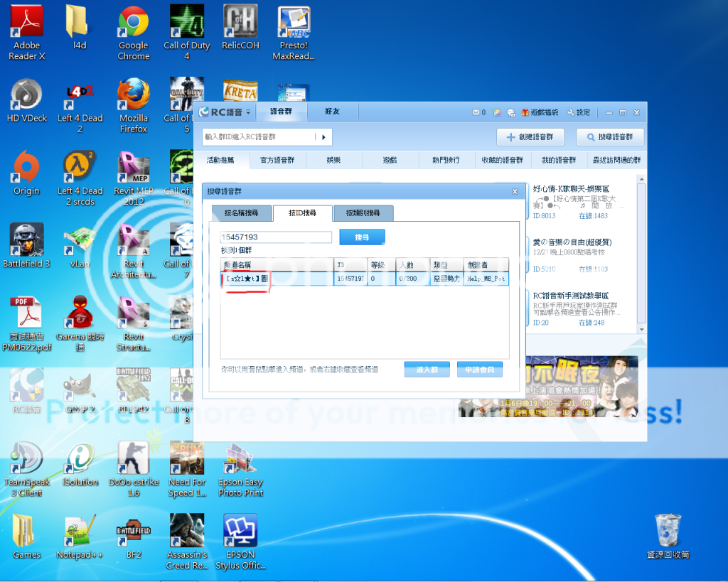
Task: Click the picture icon beside mail counter
Action: [x=498, y=112]
